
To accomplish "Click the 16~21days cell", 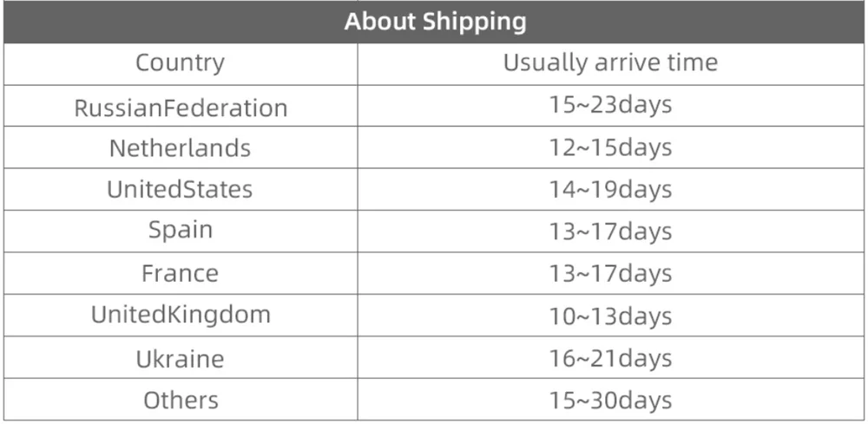I will 610,358.
